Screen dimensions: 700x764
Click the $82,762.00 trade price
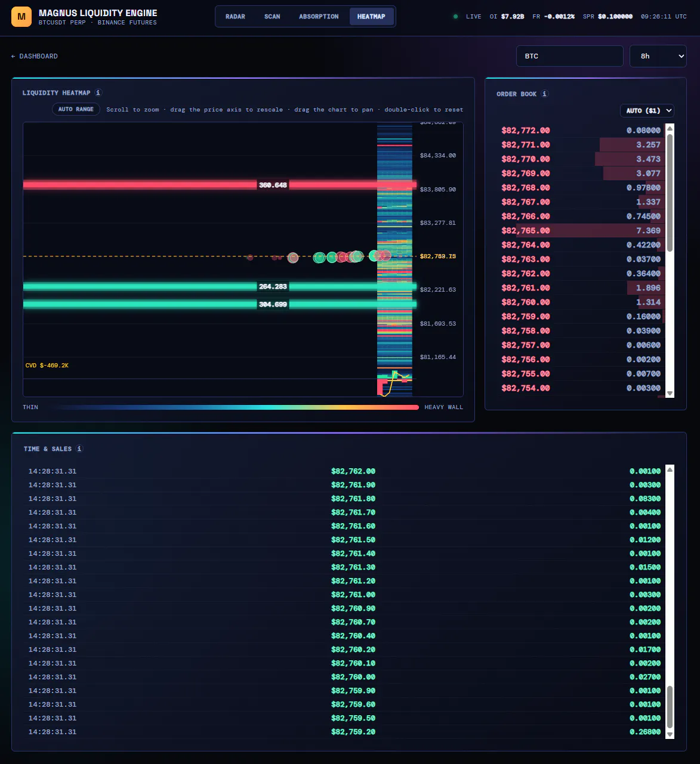pos(353,471)
